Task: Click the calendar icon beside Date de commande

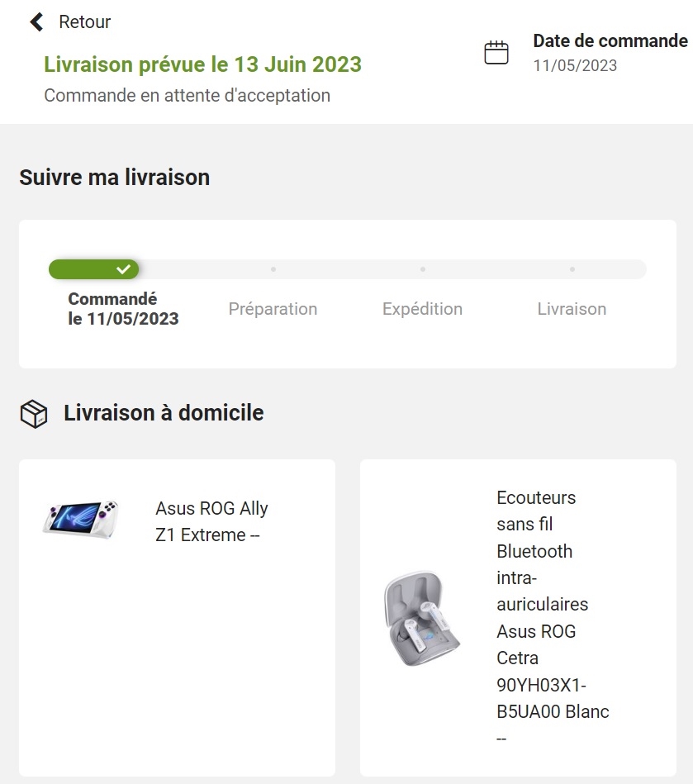Action: point(496,53)
